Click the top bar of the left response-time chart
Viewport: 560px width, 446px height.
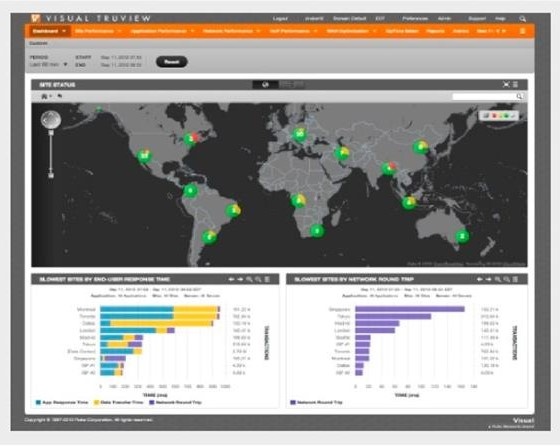pos(160,309)
